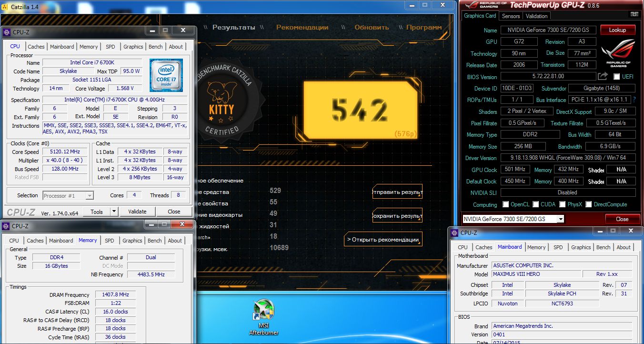Open the Рекомендации section in Catzilla
The width and height of the screenshot is (644, 344).
click(302, 27)
